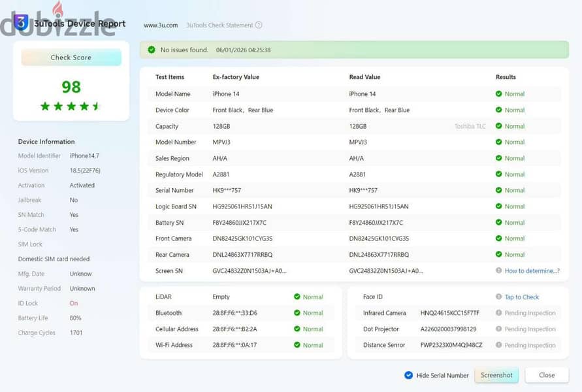Click the Results column header

coord(506,77)
